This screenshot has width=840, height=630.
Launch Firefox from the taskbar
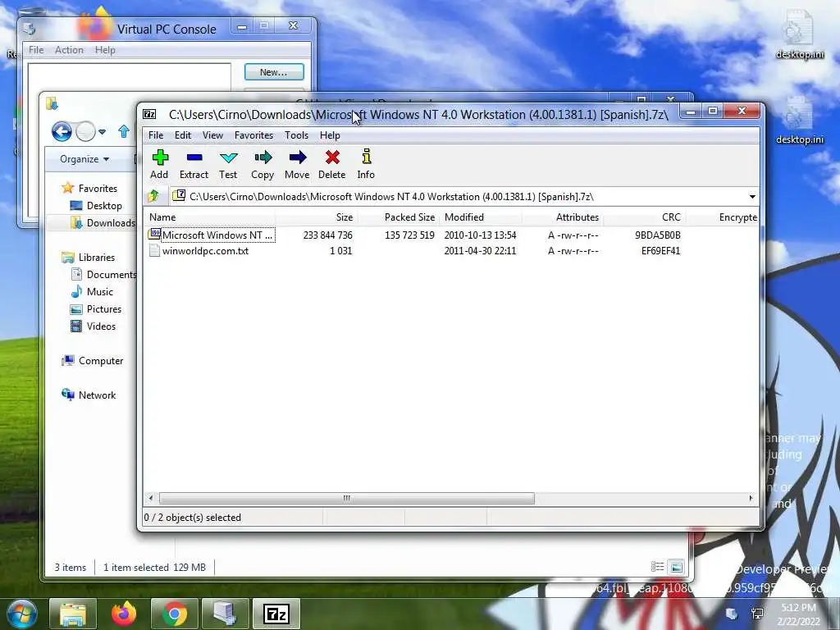coord(124,614)
